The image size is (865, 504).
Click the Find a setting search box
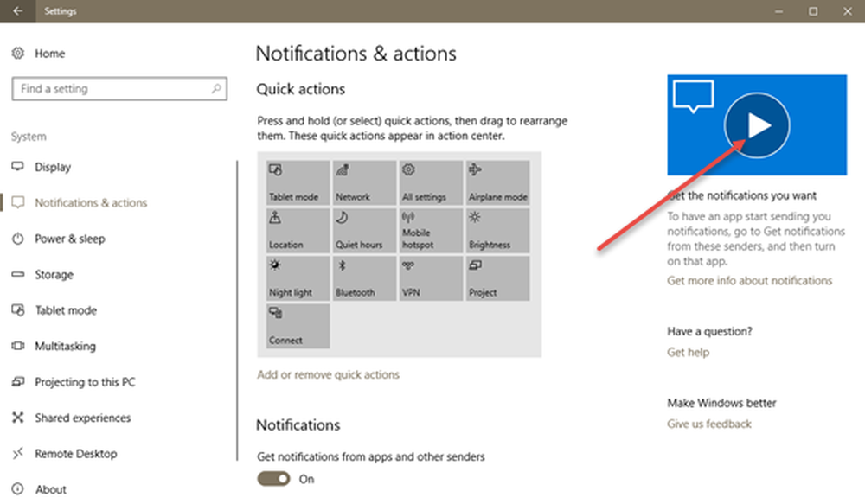pyautogui.click(x=119, y=89)
